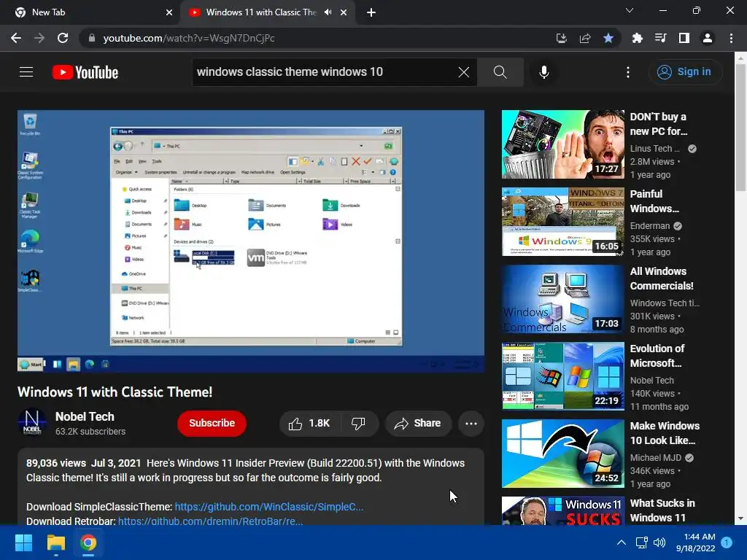Click Enderman channel name
The height and width of the screenshot is (560, 747).
click(650, 226)
